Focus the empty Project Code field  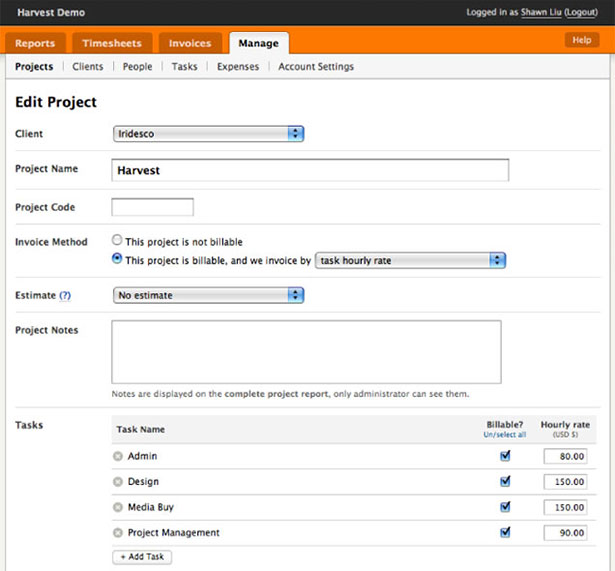153,207
